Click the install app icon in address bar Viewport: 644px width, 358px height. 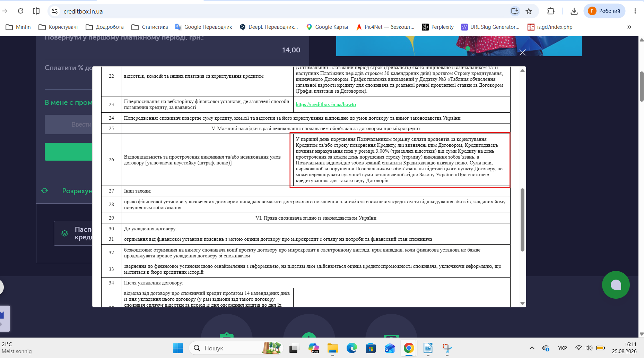coord(515,11)
